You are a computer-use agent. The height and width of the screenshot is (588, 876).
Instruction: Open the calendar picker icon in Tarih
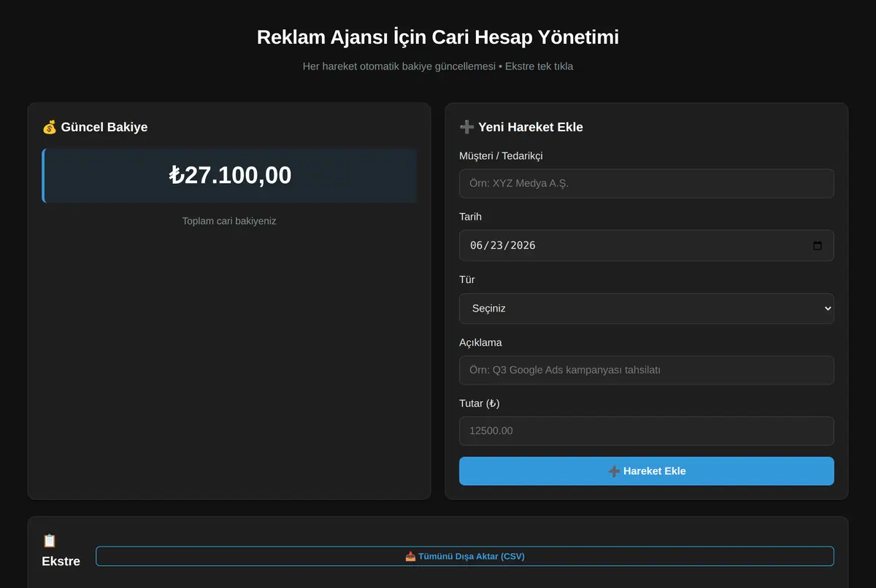818,246
